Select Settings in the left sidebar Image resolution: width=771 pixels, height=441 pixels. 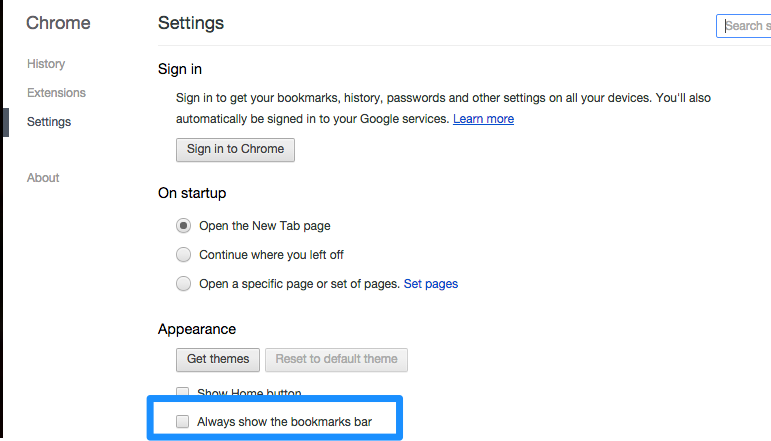(x=49, y=122)
